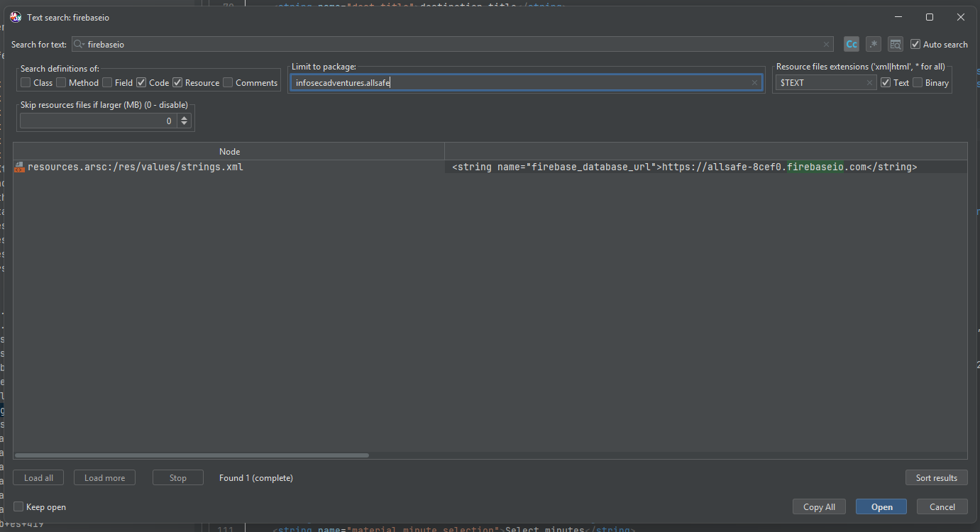Increase the skip size with up arrow
Viewport: 980px width, 532px height.
point(185,118)
